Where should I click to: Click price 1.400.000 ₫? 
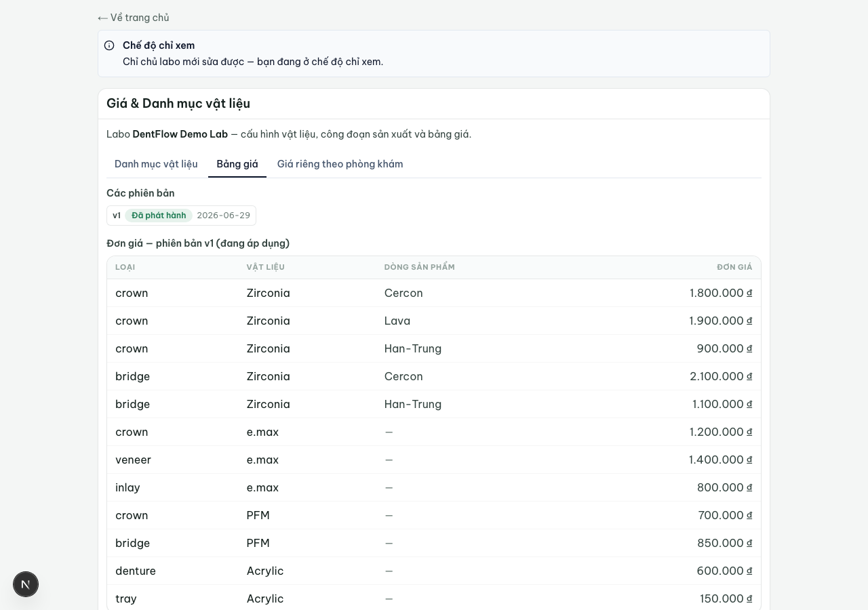click(721, 460)
